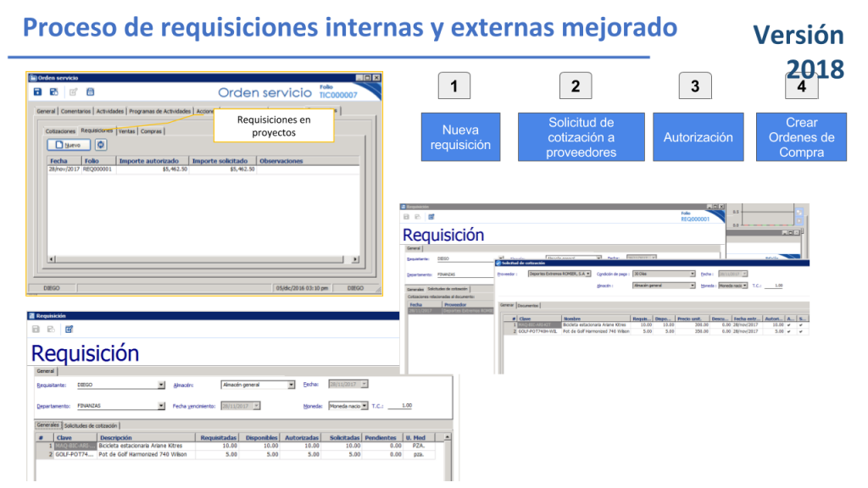868x488 pixels.
Task: Select the Generales tab in the Requisición window with Fecha vencimiento
Action: (48, 425)
